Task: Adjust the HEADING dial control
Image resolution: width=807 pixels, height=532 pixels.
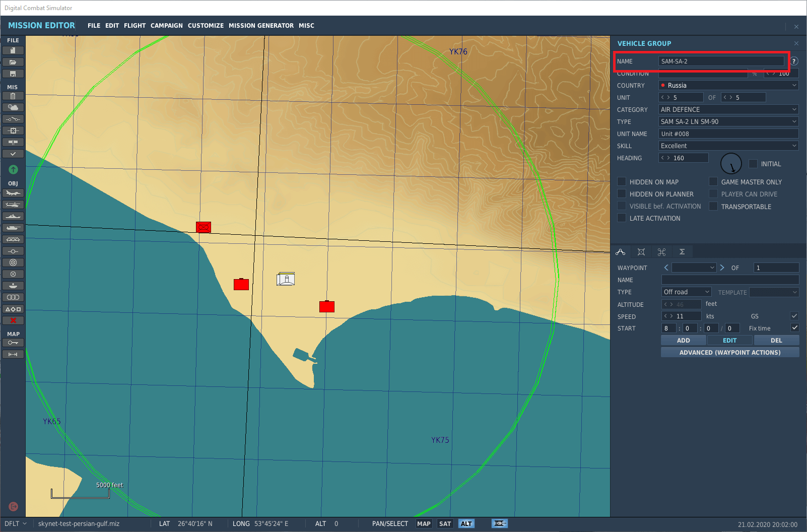Action: pyautogui.click(x=731, y=164)
